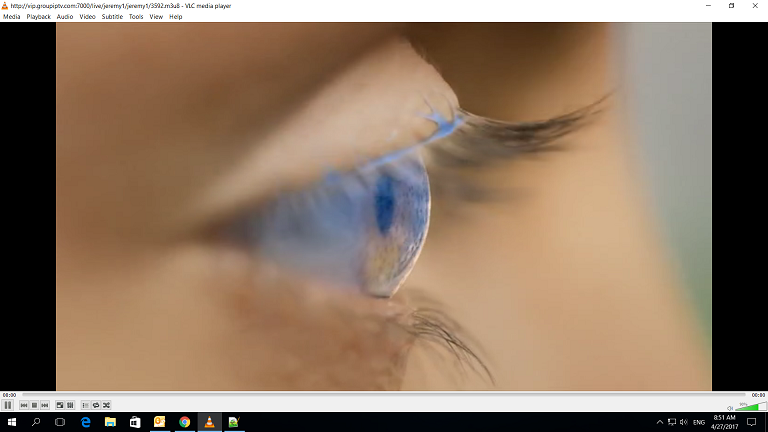This screenshot has width=768, height=432.
Task: Open the Video menu
Action: (x=88, y=17)
